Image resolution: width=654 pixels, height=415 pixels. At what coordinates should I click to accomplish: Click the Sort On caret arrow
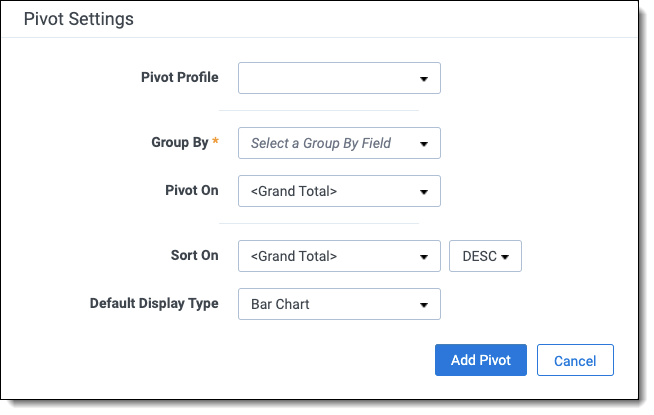pos(424,257)
